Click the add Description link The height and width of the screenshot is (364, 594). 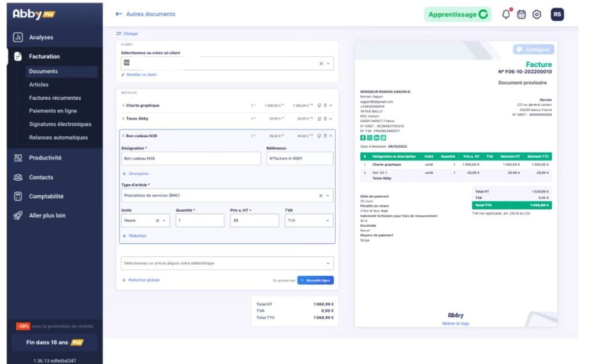point(136,174)
